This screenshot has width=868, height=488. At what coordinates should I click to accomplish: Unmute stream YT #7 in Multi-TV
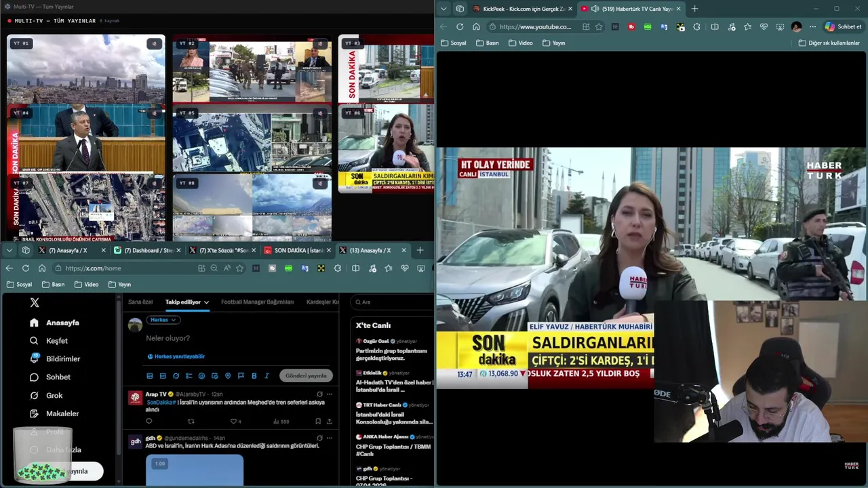click(x=154, y=183)
